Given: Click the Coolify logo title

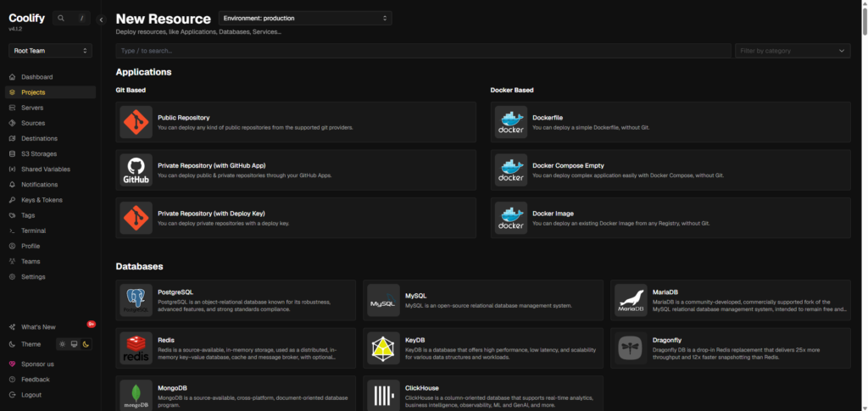Looking at the screenshot, I should (26, 19).
